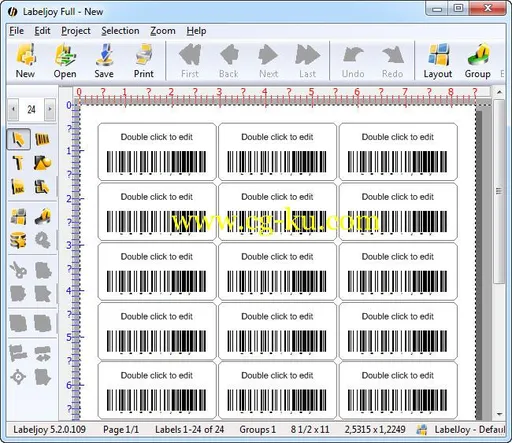This screenshot has width=512, height=443.
Task: Click the vertical scrollbar thumb
Action: click(x=499, y=191)
